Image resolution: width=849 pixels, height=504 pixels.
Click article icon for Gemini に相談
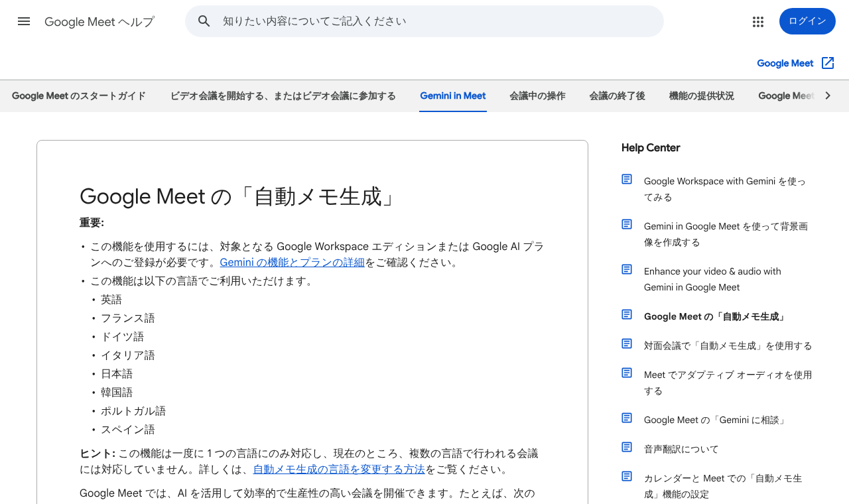(x=627, y=418)
